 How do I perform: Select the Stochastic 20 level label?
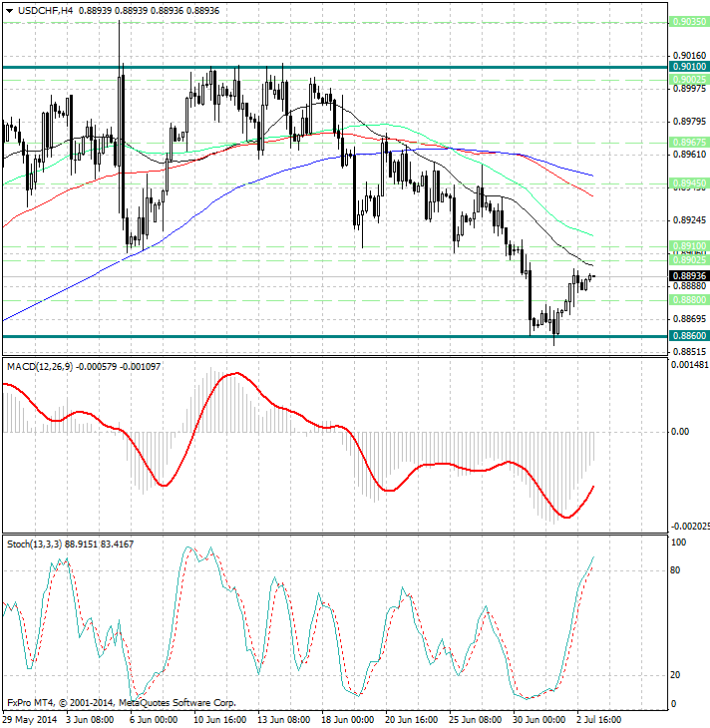[676, 675]
